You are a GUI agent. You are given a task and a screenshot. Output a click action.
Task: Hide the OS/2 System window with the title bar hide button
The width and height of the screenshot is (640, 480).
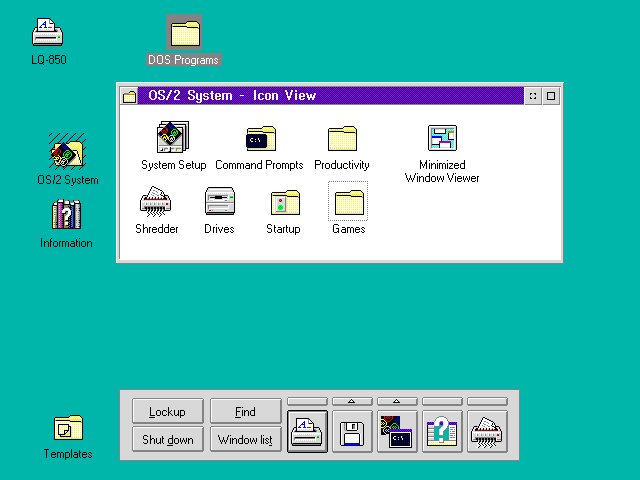pyautogui.click(x=533, y=96)
